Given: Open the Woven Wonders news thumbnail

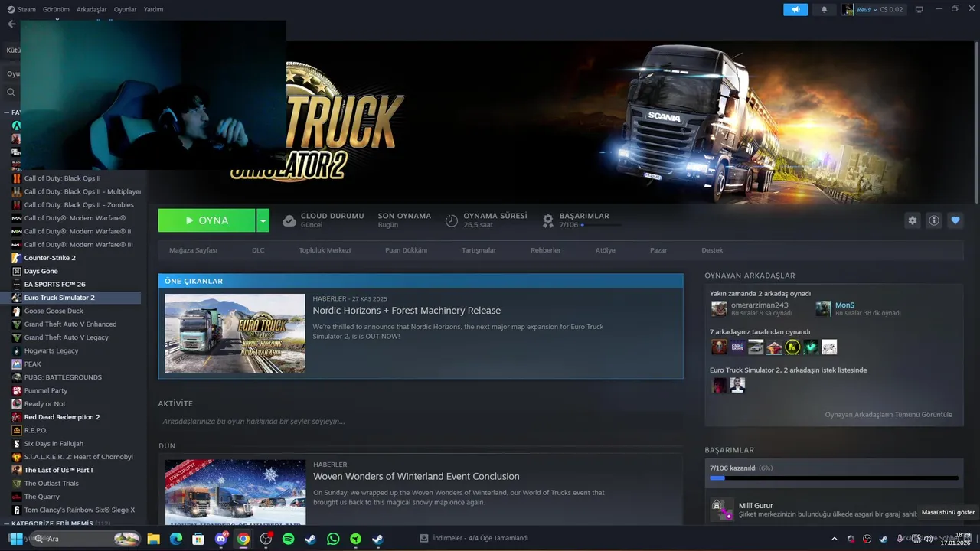Looking at the screenshot, I should 235,492.
